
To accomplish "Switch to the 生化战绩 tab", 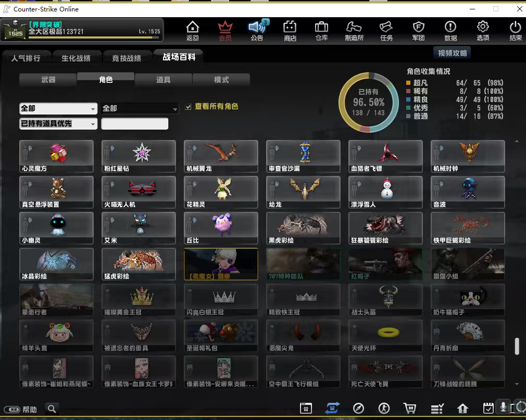I will pyautogui.click(x=76, y=58).
